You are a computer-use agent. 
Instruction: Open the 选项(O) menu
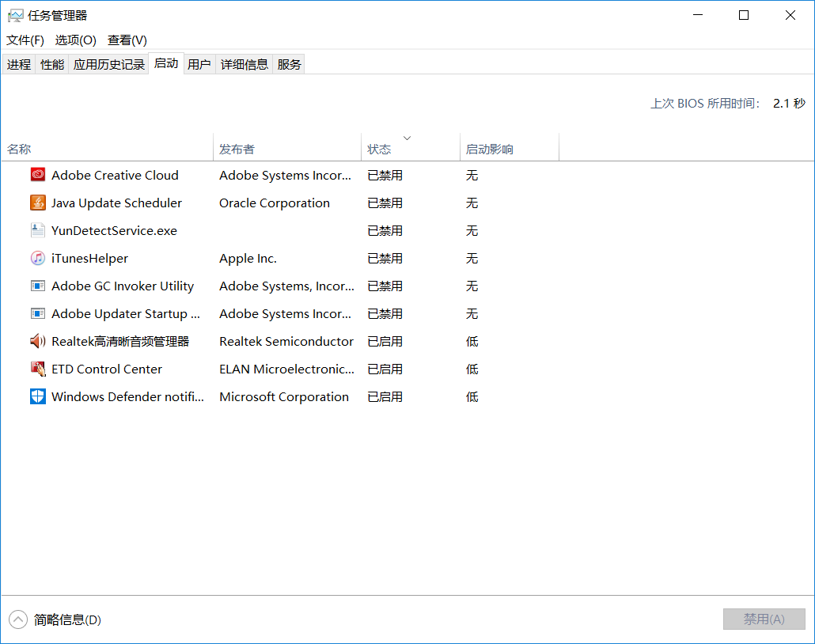76,40
